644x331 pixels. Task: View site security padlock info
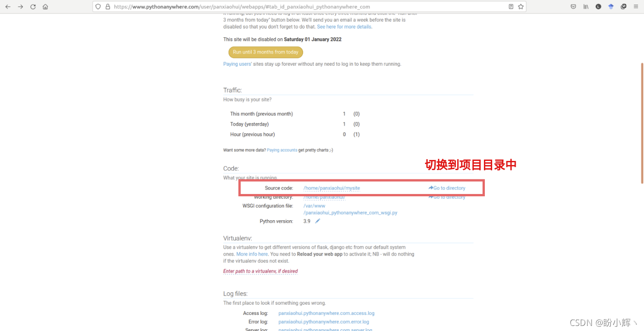pos(107,7)
